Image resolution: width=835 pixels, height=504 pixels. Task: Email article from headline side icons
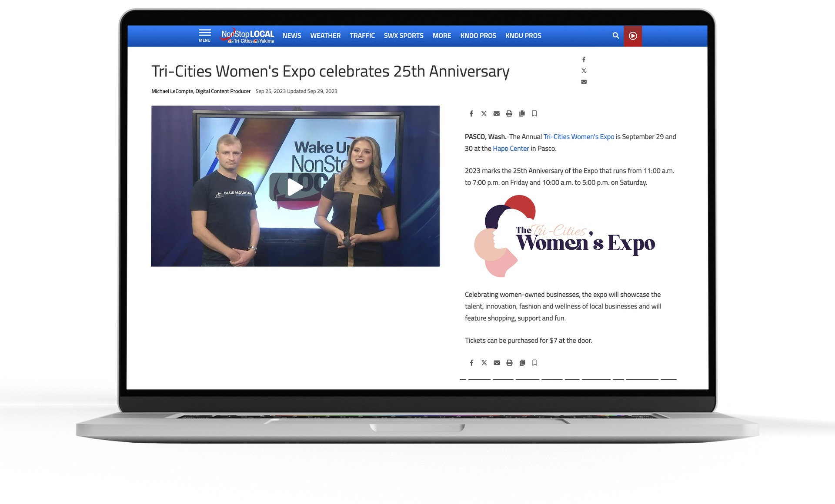584,82
